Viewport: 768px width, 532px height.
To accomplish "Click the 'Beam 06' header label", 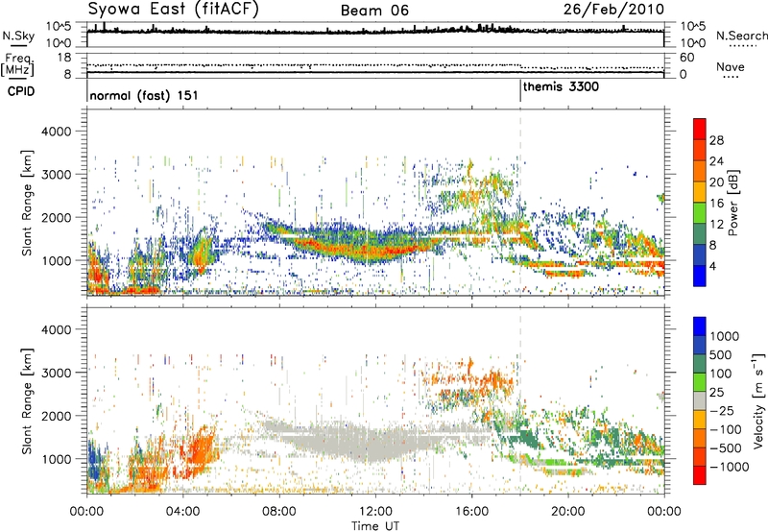I will coord(374,11).
